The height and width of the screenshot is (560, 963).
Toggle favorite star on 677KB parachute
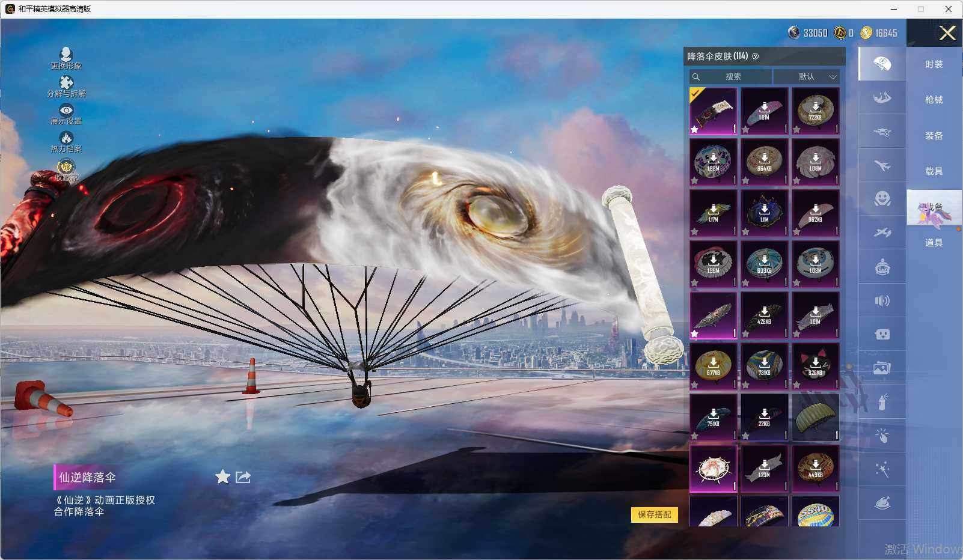coord(695,385)
